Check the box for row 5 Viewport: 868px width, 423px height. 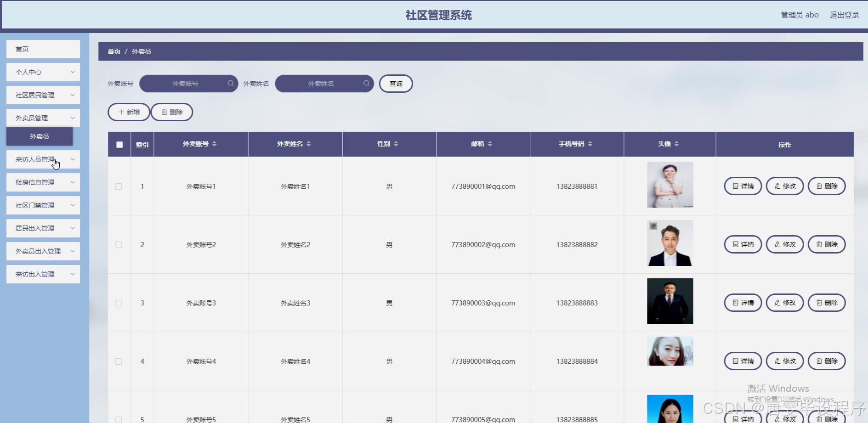click(x=119, y=419)
